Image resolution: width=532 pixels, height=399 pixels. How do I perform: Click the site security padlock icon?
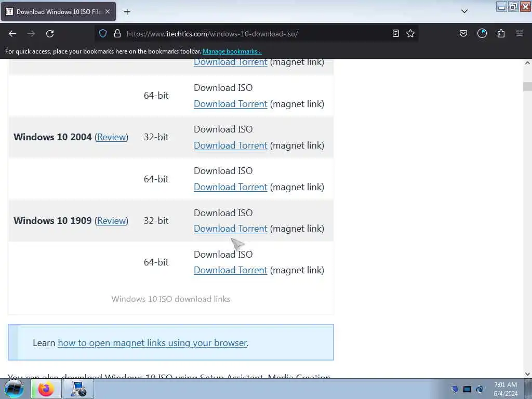click(117, 34)
